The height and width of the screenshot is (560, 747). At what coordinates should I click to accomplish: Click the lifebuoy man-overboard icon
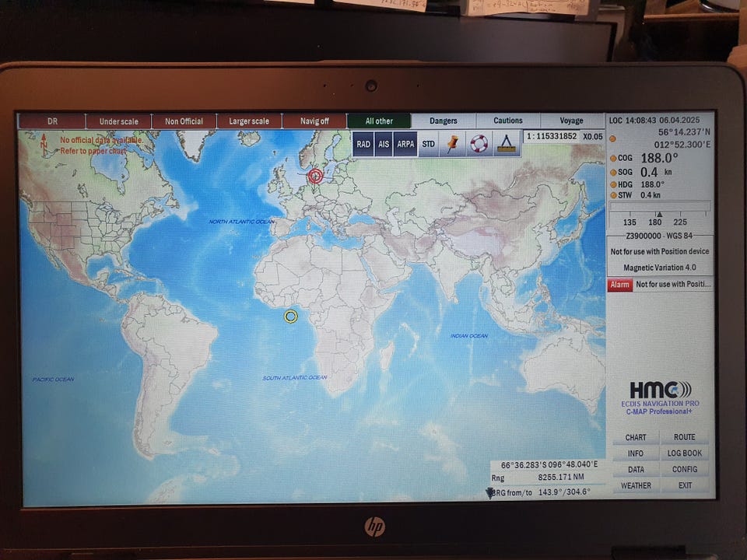(479, 143)
